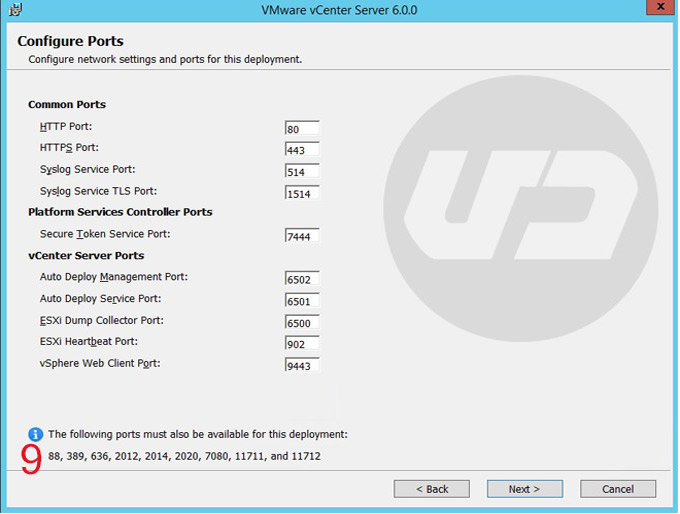Cancel the installation wizard
Screen dimensions: 680x514
(x=618, y=489)
